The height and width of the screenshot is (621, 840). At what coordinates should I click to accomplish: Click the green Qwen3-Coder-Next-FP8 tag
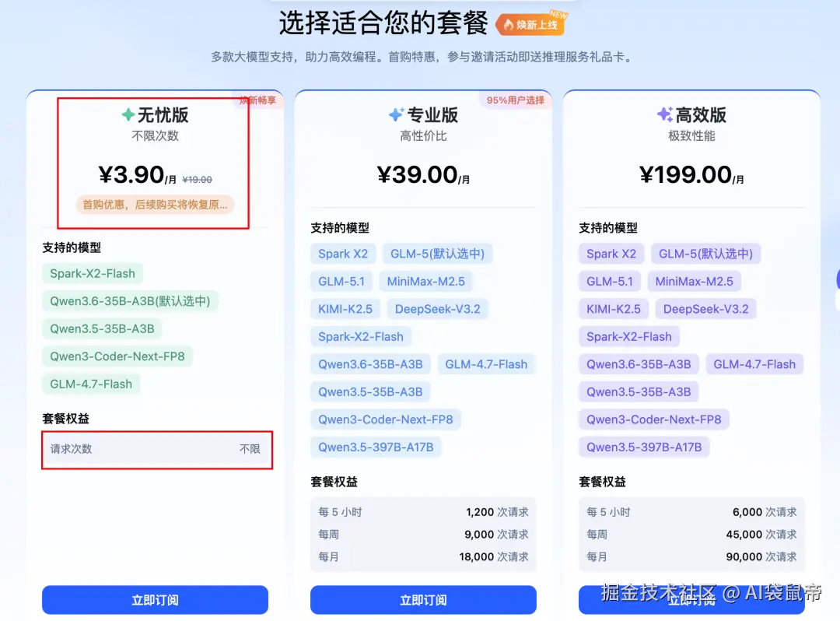coord(117,356)
